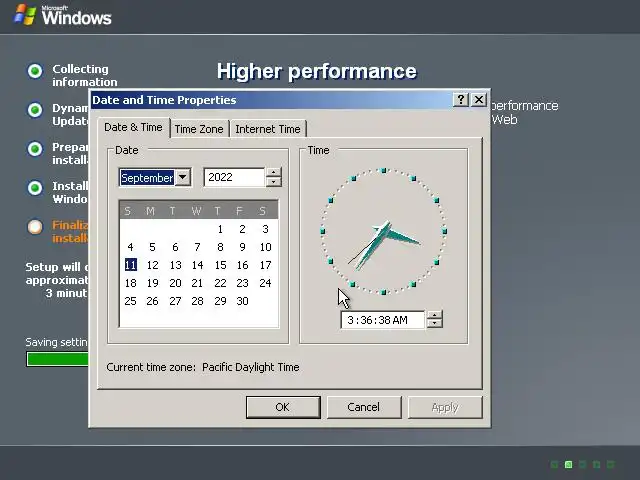Click the green setup progress bar
640x480 pixels.
click(x=58, y=359)
